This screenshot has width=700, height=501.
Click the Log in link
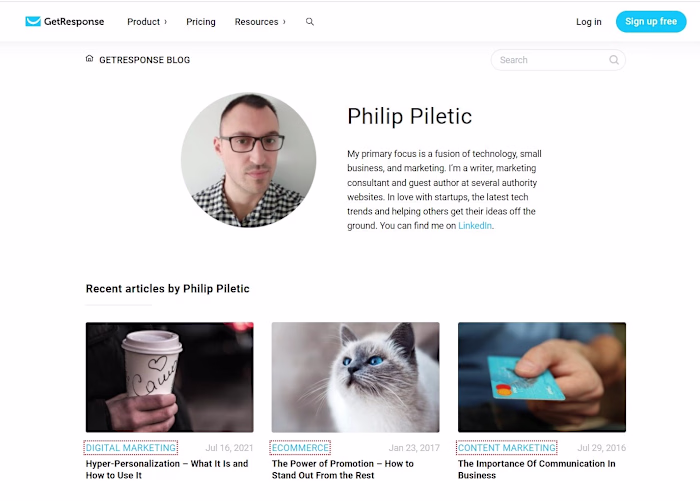pyautogui.click(x=588, y=21)
